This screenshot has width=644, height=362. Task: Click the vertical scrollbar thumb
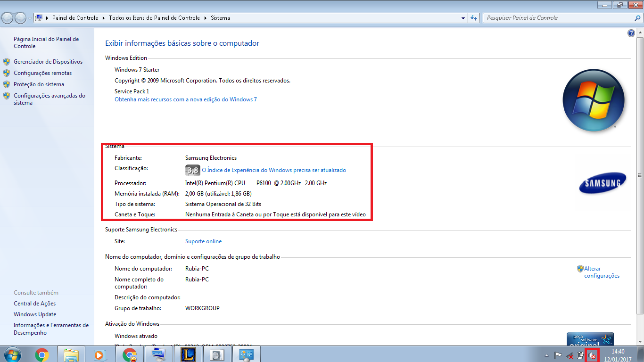(x=640, y=175)
